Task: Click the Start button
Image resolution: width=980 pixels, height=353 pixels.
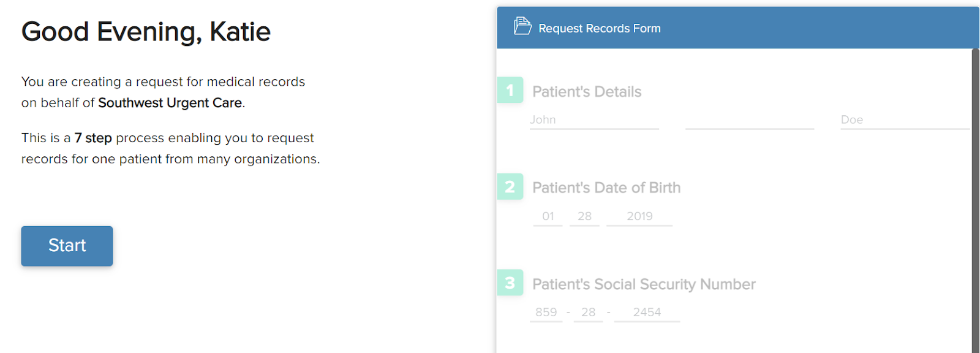Action: point(67,246)
